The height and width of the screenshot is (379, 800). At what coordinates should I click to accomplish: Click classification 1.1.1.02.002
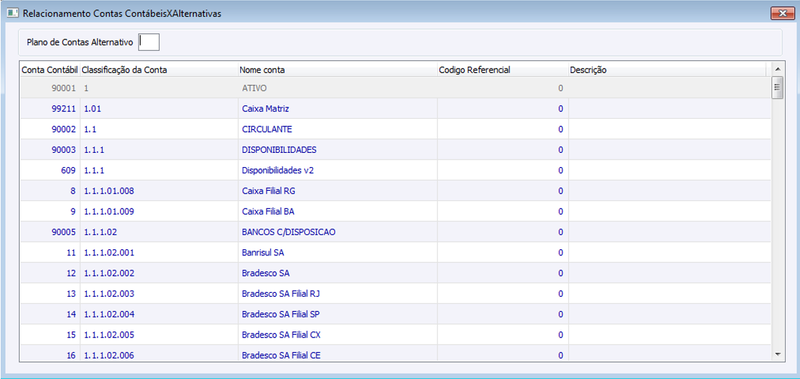[109, 273]
